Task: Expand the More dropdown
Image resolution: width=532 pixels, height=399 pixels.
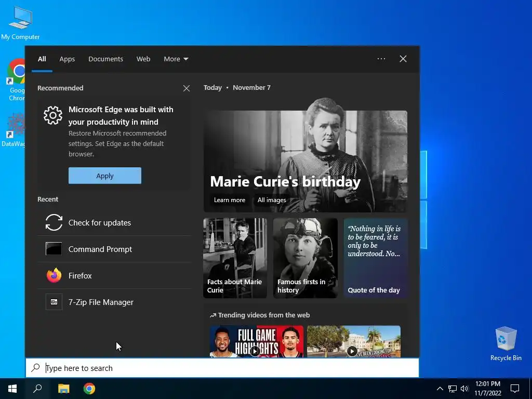Action: click(x=176, y=59)
